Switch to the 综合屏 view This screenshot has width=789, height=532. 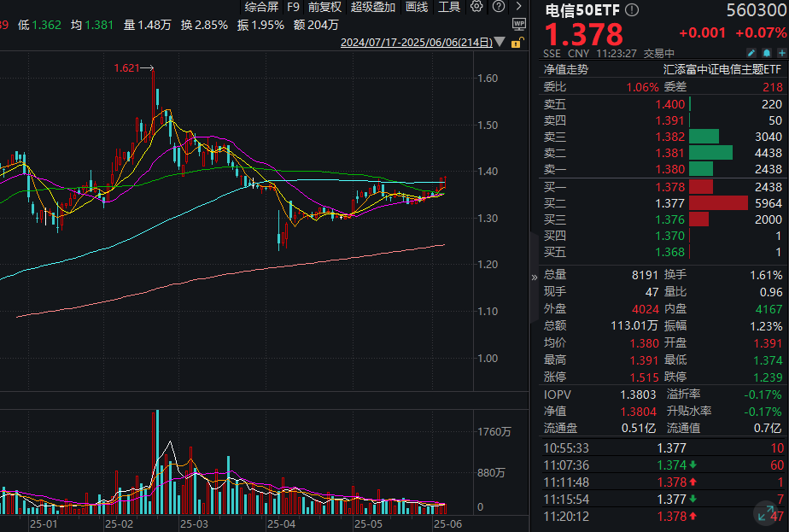[x=263, y=8]
